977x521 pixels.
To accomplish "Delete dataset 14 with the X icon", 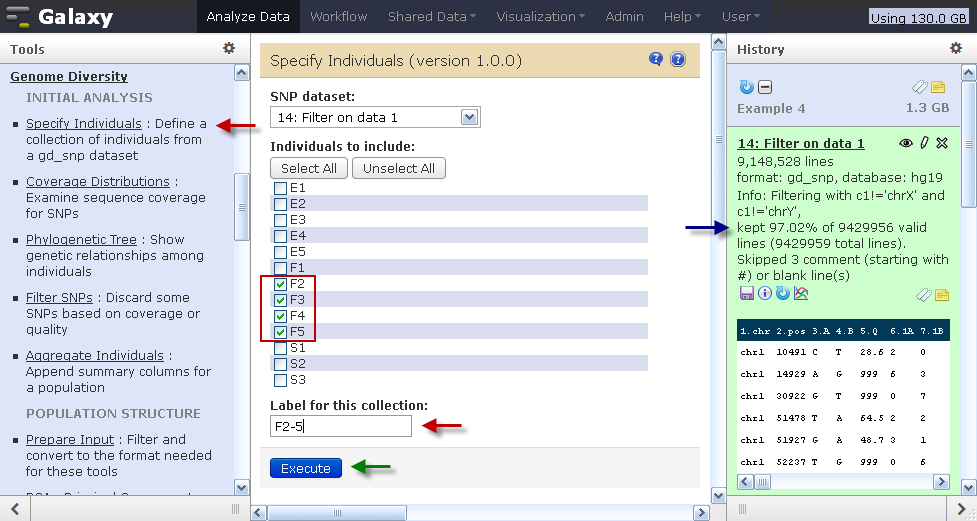I will pyautogui.click(x=942, y=143).
